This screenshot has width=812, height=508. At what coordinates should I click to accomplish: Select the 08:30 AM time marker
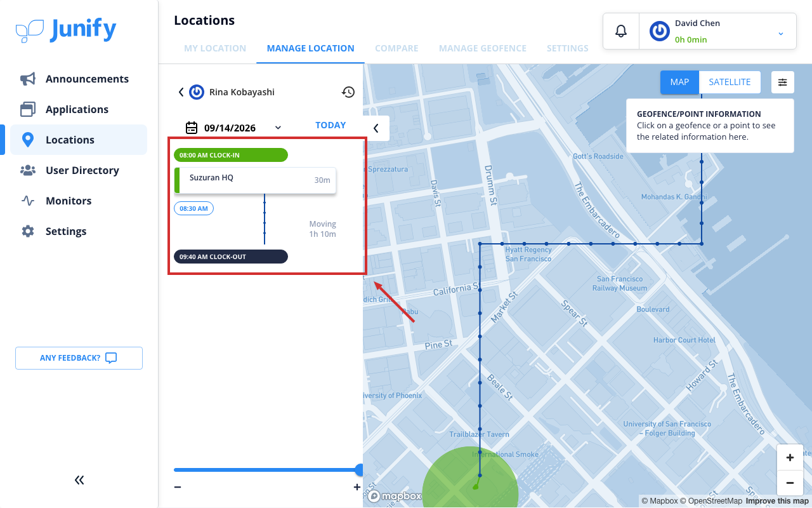click(x=194, y=208)
